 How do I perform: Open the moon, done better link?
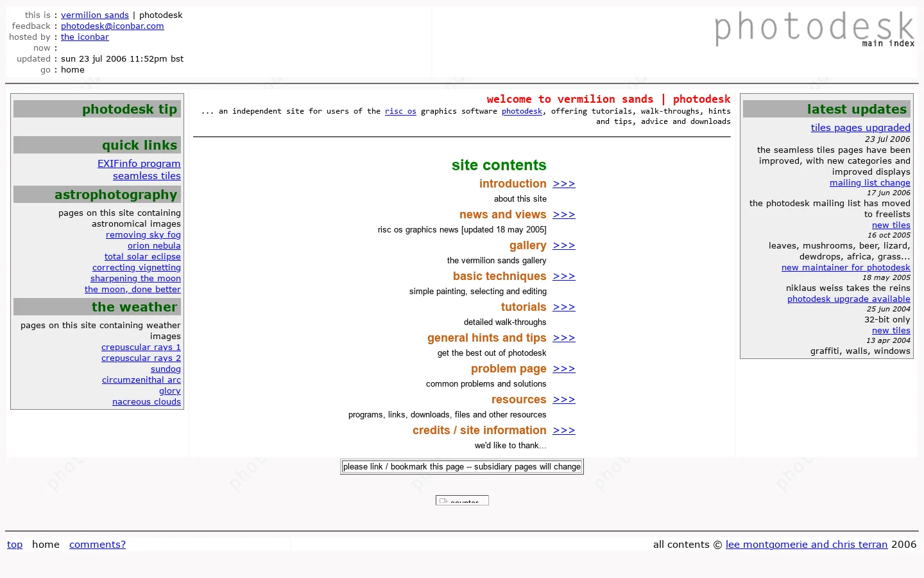coord(133,290)
